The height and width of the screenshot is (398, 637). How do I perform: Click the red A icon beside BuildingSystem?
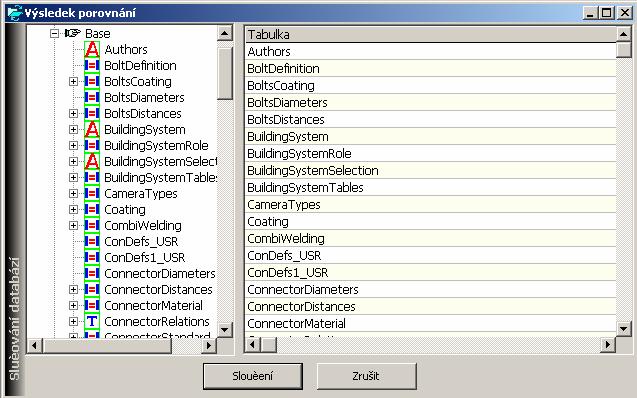coord(92,130)
